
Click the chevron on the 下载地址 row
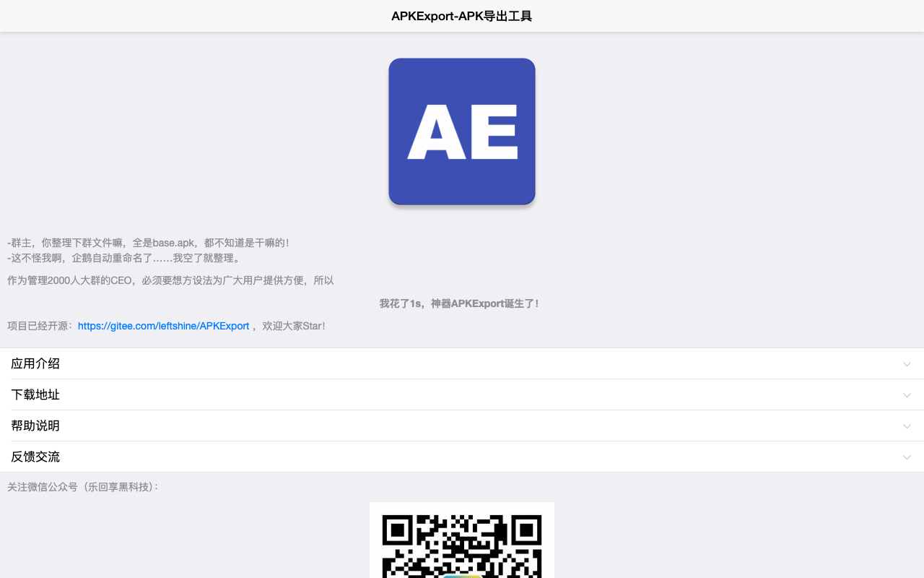coord(907,395)
